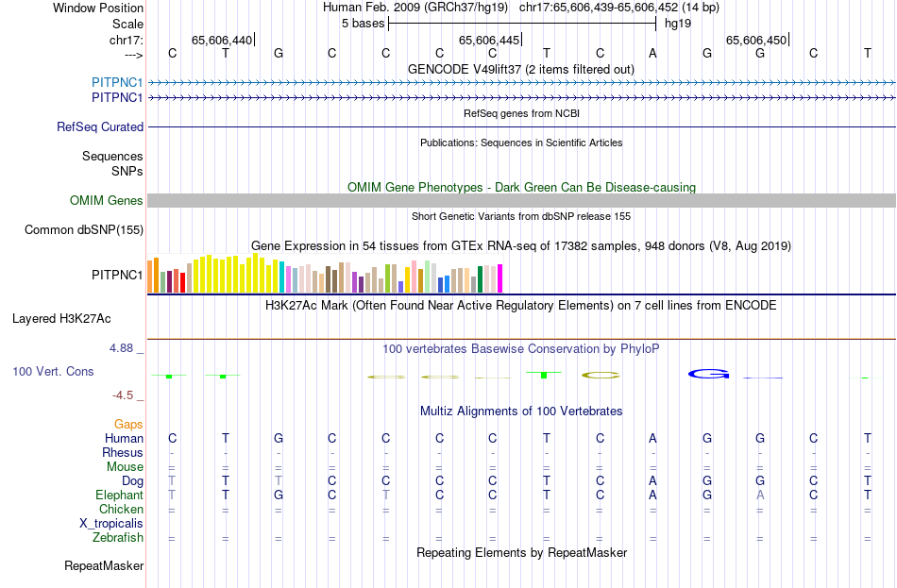
Task: Click the olive C logo in conservation track
Action: pyautogui.click(x=601, y=376)
